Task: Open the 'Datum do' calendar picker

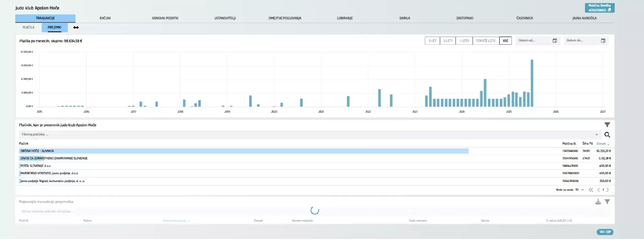Action: coord(603,41)
